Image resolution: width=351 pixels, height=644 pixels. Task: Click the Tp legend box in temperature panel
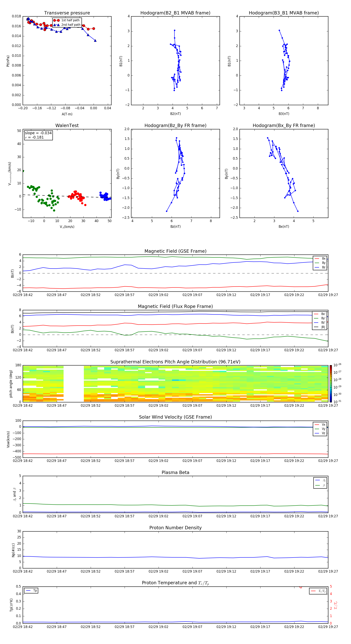pos(31,591)
